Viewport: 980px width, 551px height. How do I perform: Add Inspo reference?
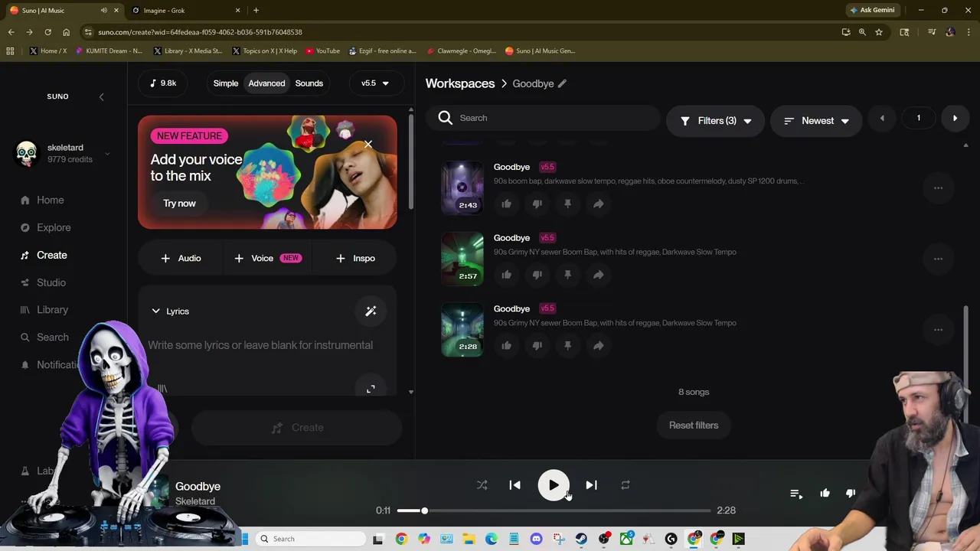(x=354, y=259)
